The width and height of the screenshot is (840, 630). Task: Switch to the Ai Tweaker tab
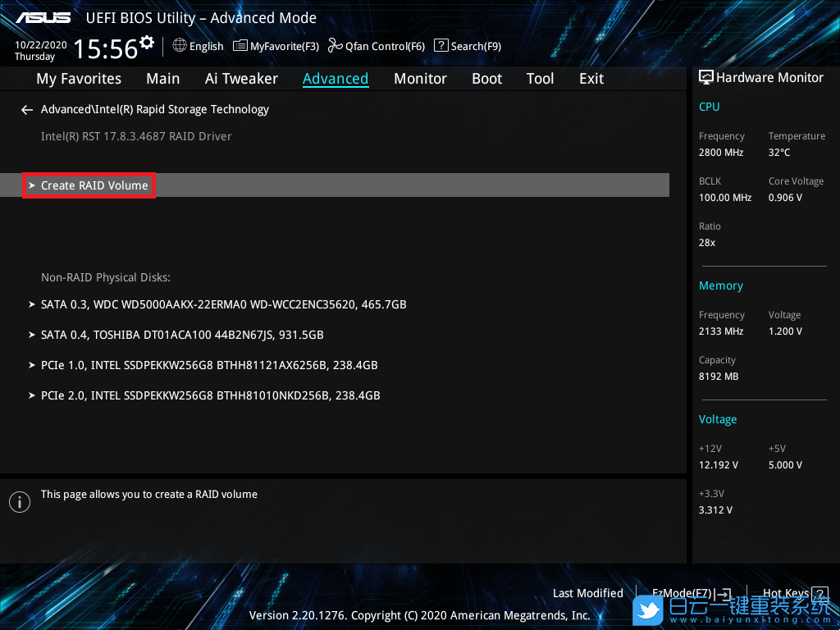[241, 79]
